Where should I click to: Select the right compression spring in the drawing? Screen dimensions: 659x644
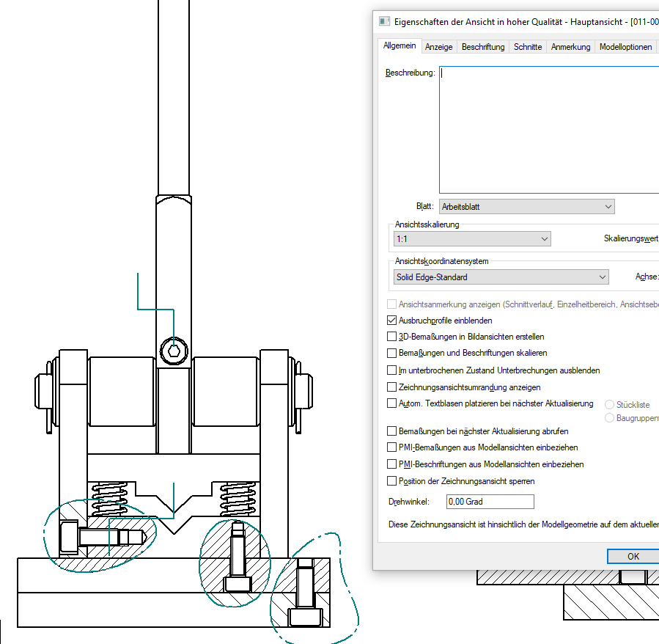pyautogui.click(x=238, y=499)
